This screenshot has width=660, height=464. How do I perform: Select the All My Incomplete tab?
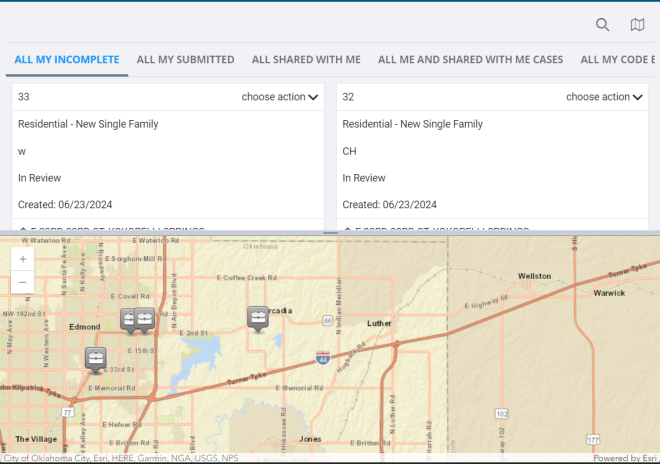coord(67,60)
